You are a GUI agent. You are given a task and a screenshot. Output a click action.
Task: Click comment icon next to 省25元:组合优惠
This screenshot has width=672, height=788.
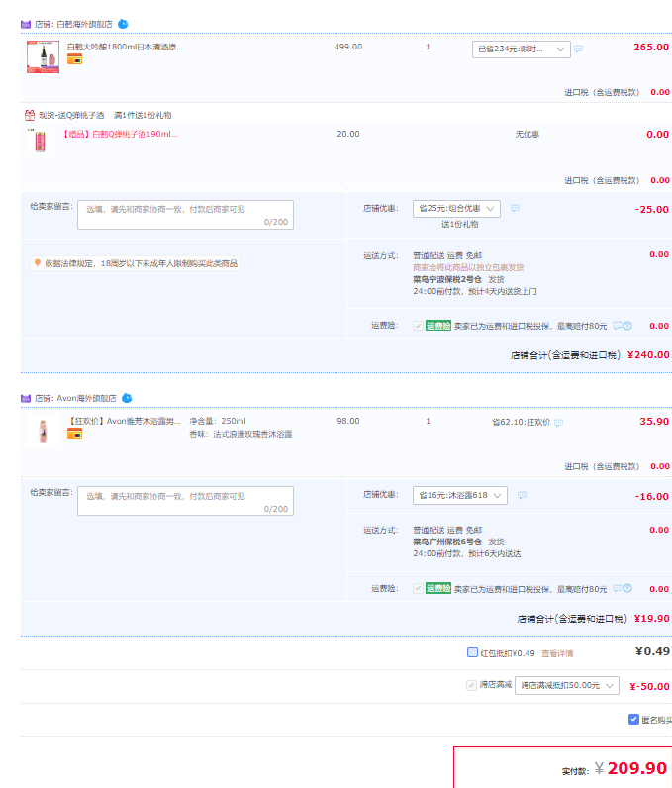coord(516,208)
